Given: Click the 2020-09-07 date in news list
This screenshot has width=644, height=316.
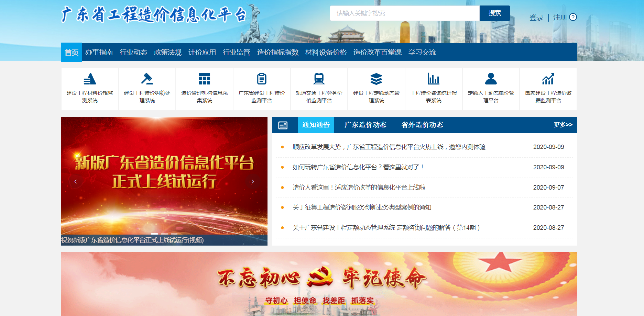Looking at the screenshot, I should click(548, 188).
